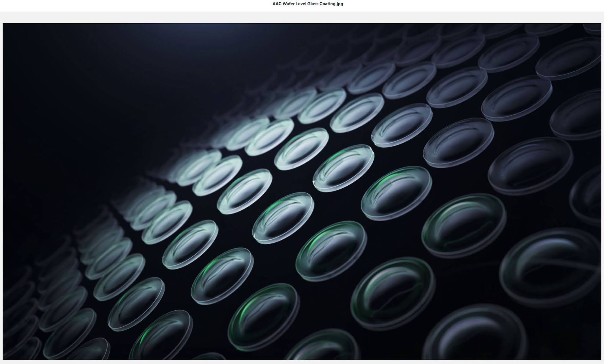604x364 pixels.
Task: Click the image's left border
Action: click(4, 192)
